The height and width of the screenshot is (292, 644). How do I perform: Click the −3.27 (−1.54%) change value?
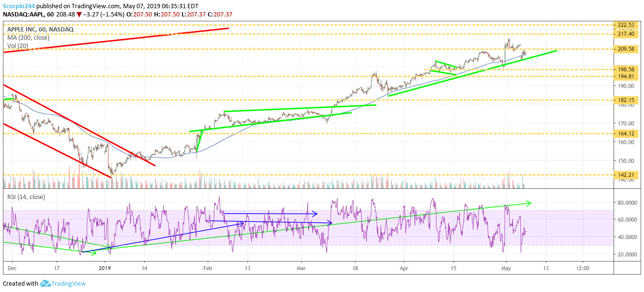tap(104, 15)
